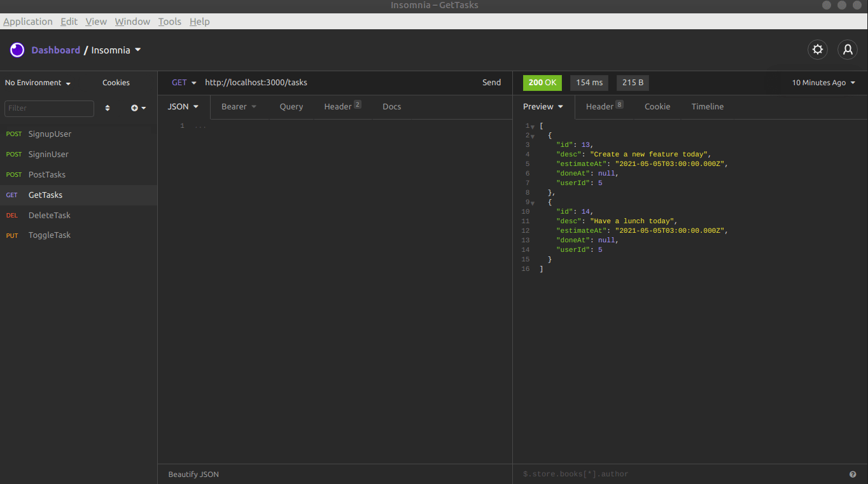This screenshot has width=868, height=484.
Task: Open the No Environment dropdown
Action: (x=38, y=83)
